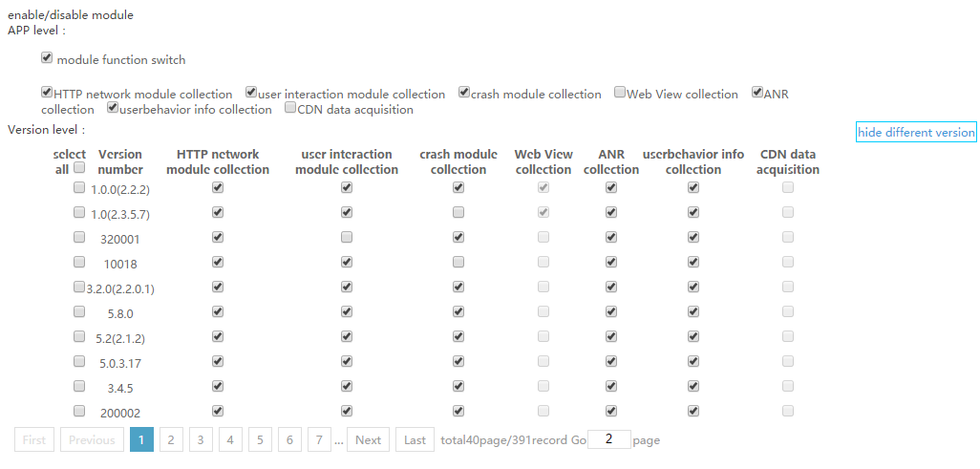Image resolution: width=980 pixels, height=469 pixels.
Task: Enable Web View collection at APP level
Action: 620,94
